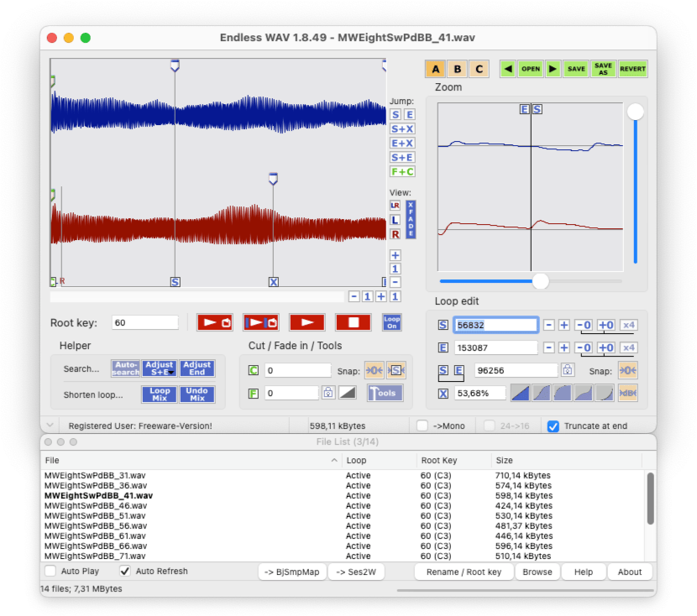This screenshot has height=616, width=697.
Task: Toggle the XFADE view button
Action: (411, 219)
